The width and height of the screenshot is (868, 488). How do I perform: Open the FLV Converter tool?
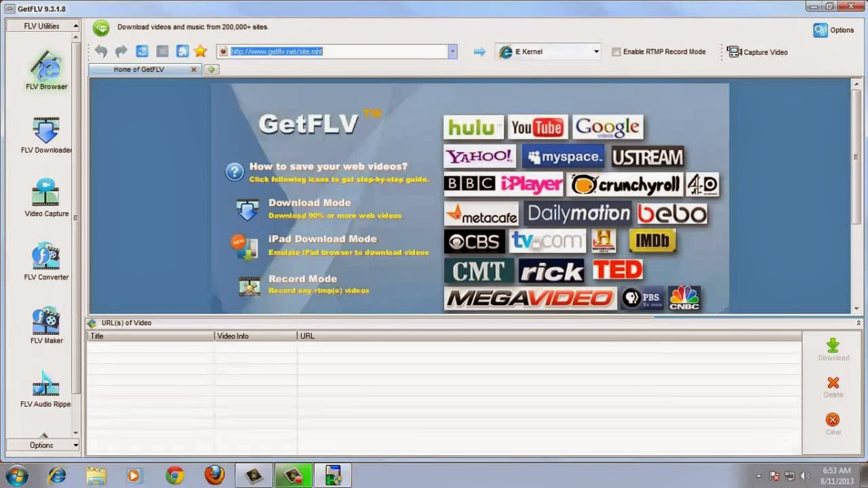(46, 261)
